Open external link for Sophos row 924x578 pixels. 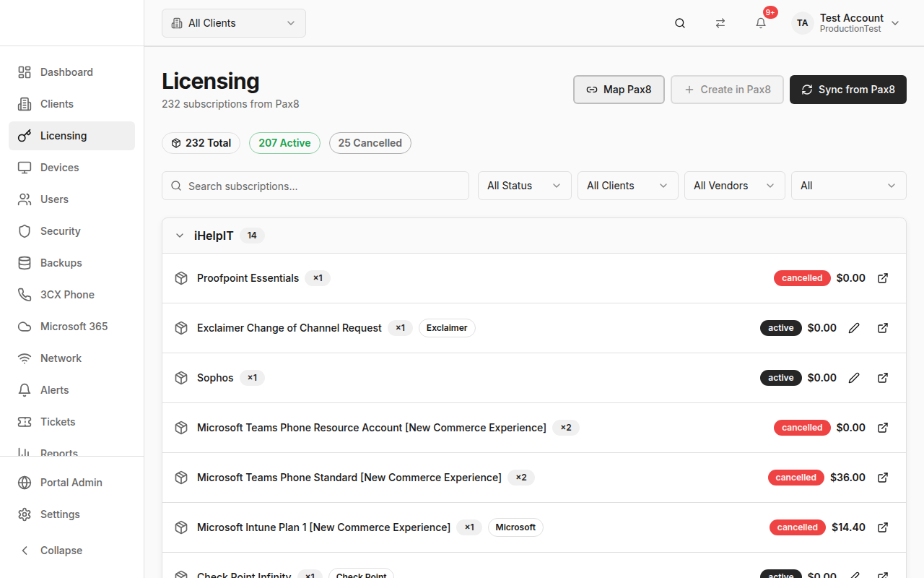coord(883,378)
